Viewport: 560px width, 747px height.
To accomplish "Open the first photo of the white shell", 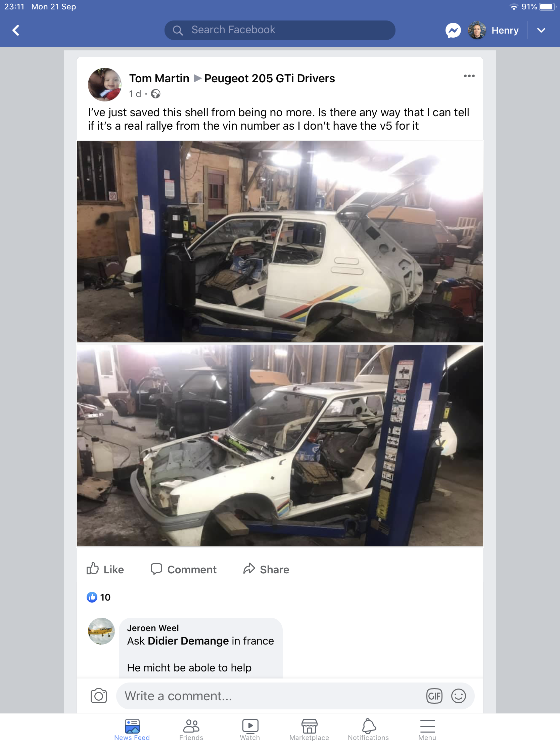I will click(x=280, y=241).
